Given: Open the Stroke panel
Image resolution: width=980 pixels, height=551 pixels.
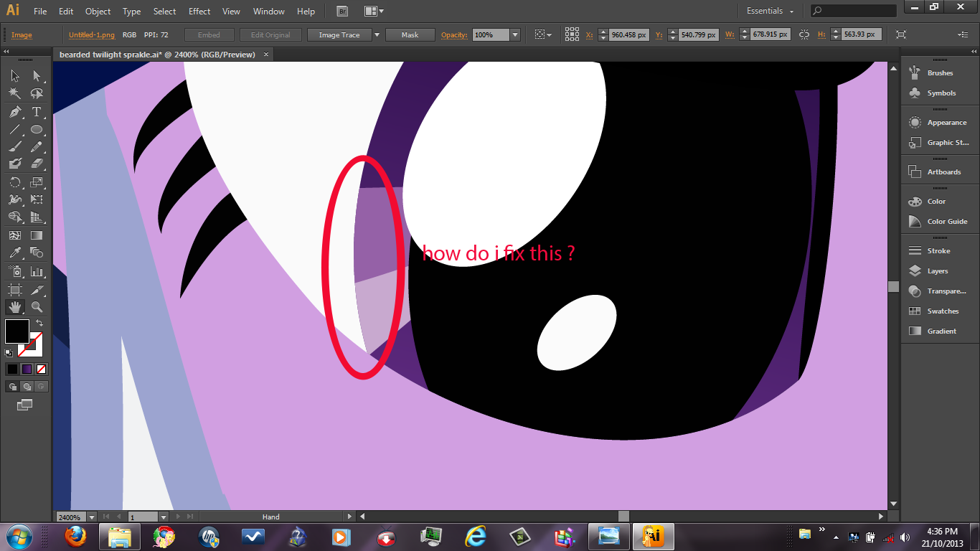Looking at the screenshot, I should (939, 251).
